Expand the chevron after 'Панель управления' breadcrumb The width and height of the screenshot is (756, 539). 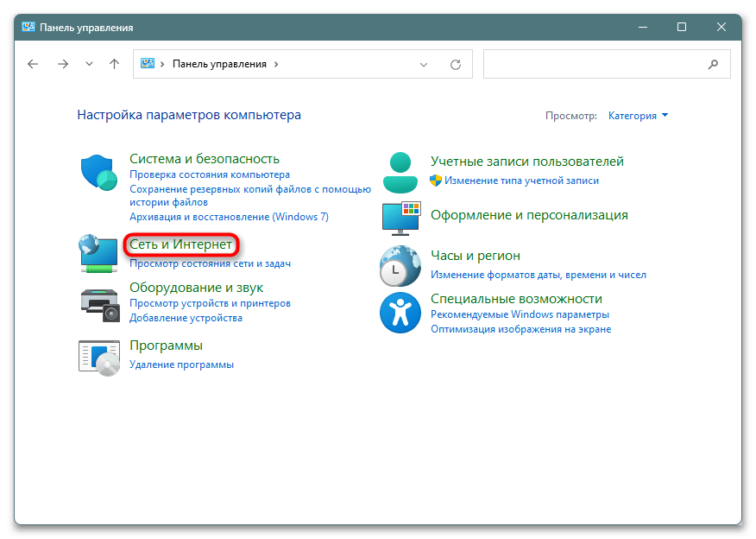pos(276,64)
